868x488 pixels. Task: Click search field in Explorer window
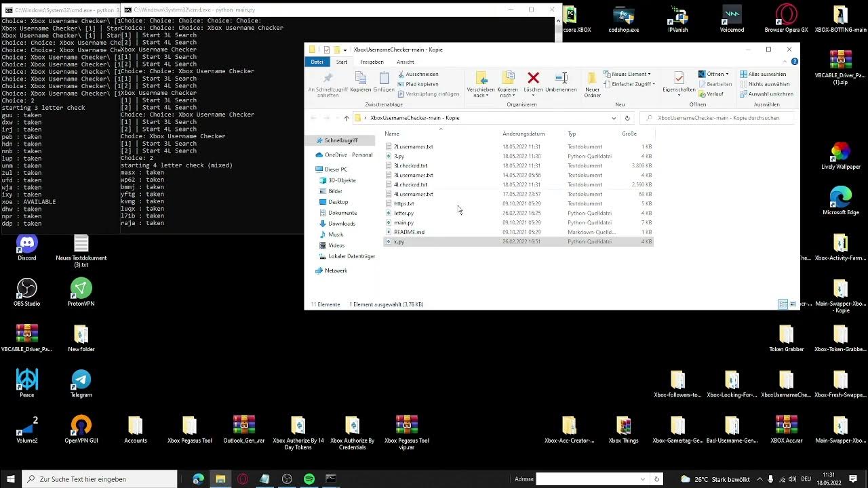click(x=717, y=118)
